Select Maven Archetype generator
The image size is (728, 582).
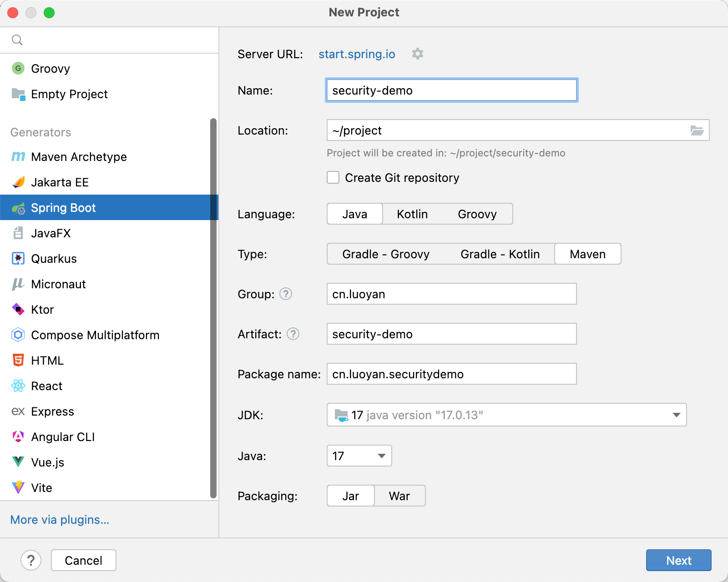click(109, 157)
